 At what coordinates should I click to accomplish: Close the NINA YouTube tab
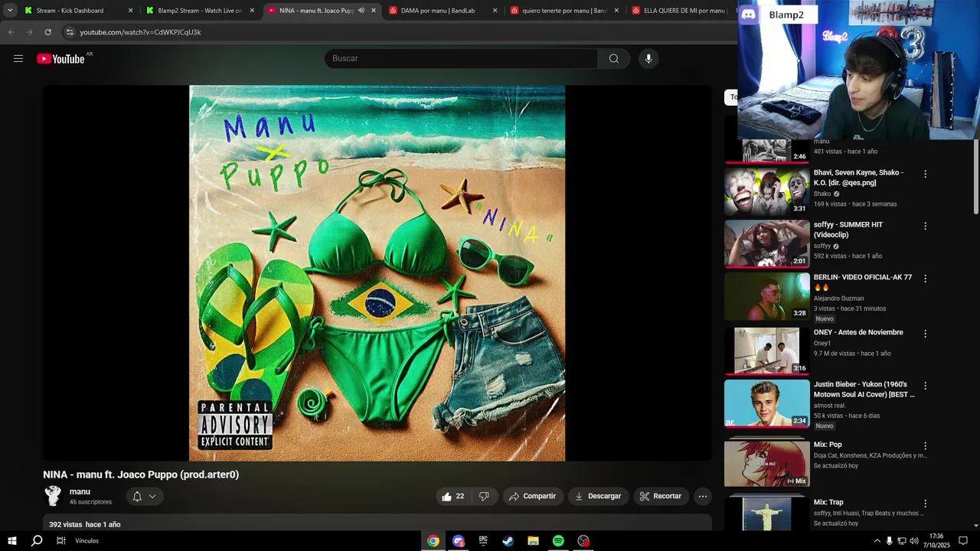click(x=374, y=11)
